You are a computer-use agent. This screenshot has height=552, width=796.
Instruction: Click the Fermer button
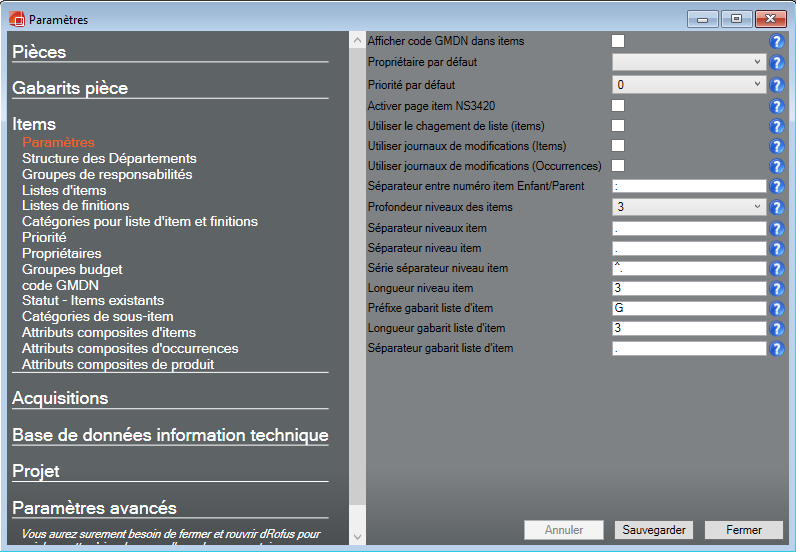(743, 530)
